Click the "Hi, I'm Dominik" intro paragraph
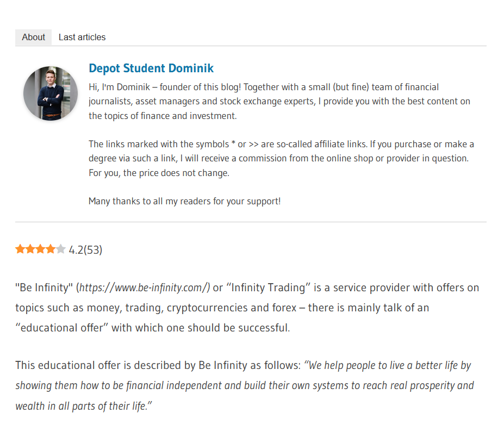 [x=279, y=101]
